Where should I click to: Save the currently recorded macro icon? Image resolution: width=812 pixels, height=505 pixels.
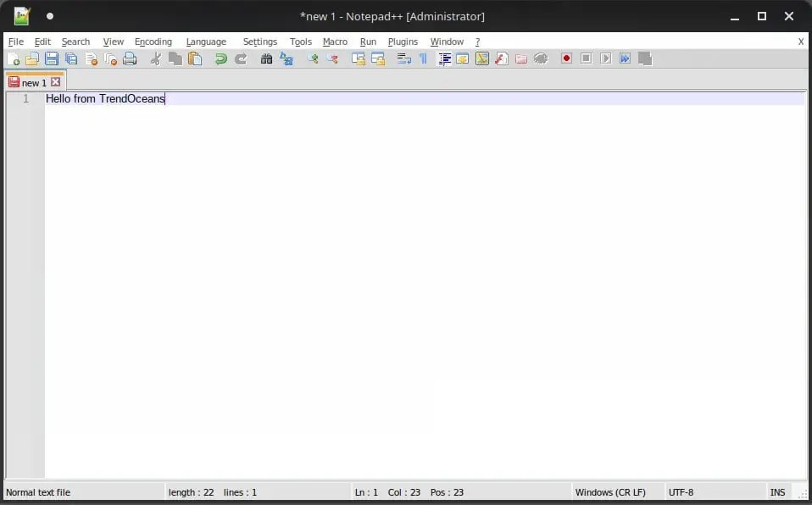pyautogui.click(x=645, y=58)
